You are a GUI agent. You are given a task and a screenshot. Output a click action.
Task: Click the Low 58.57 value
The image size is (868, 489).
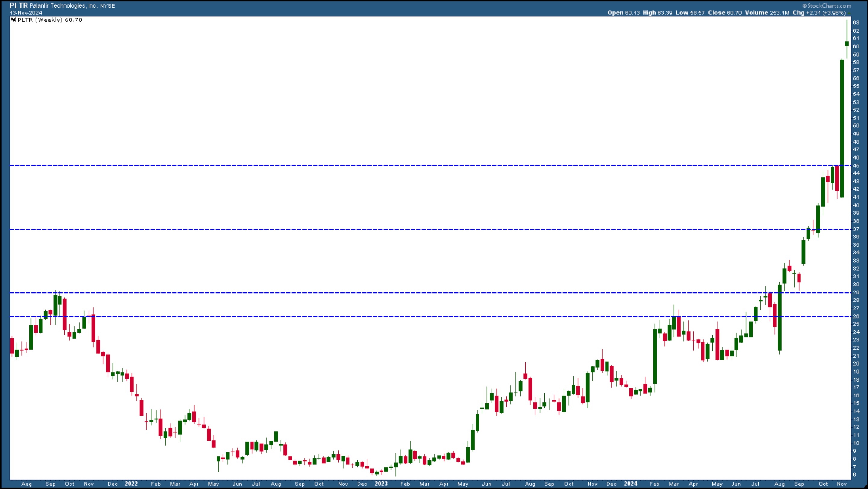(690, 13)
